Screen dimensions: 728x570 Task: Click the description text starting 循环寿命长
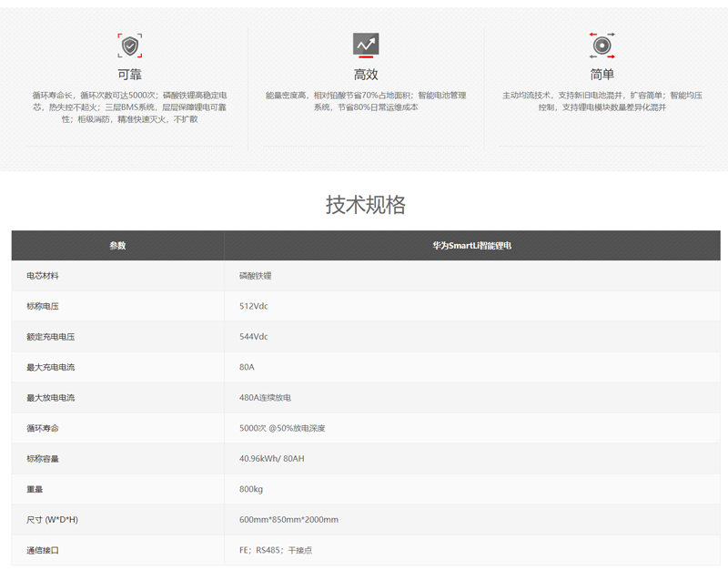click(x=129, y=107)
